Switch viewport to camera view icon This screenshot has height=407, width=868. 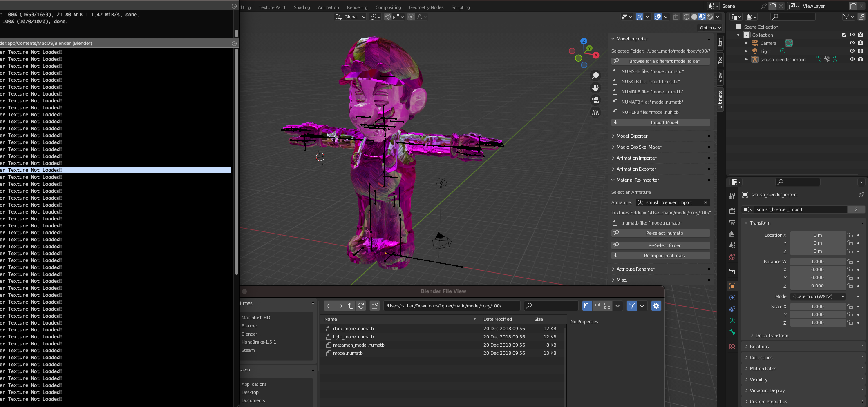point(596,100)
